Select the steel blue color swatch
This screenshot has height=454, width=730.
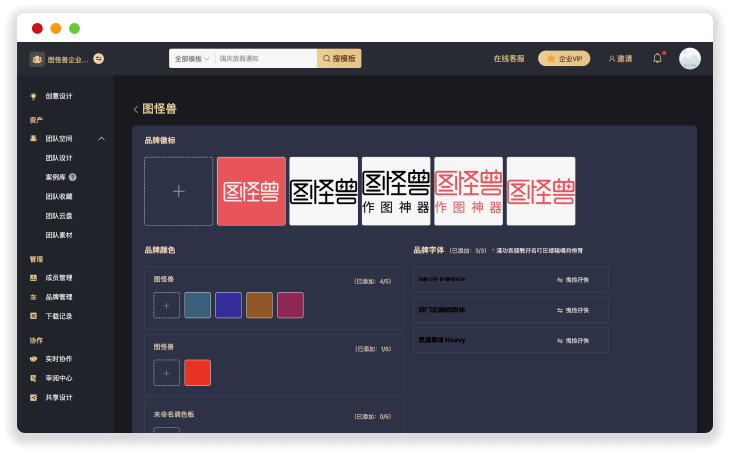coord(197,305)
